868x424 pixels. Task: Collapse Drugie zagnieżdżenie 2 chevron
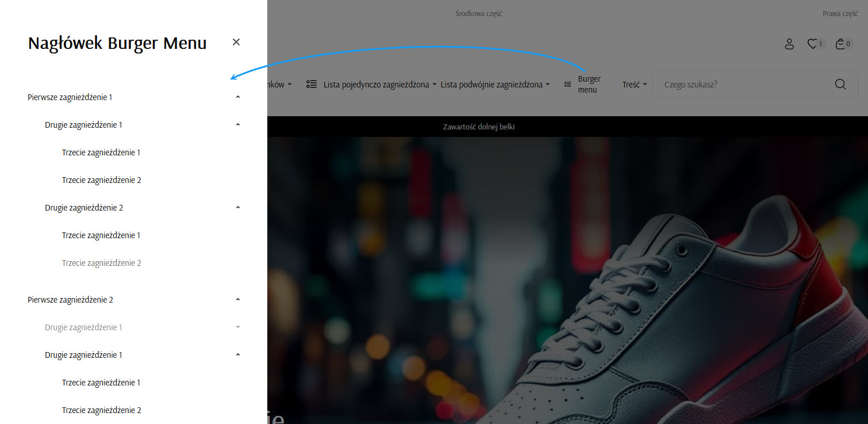(238, 208)
